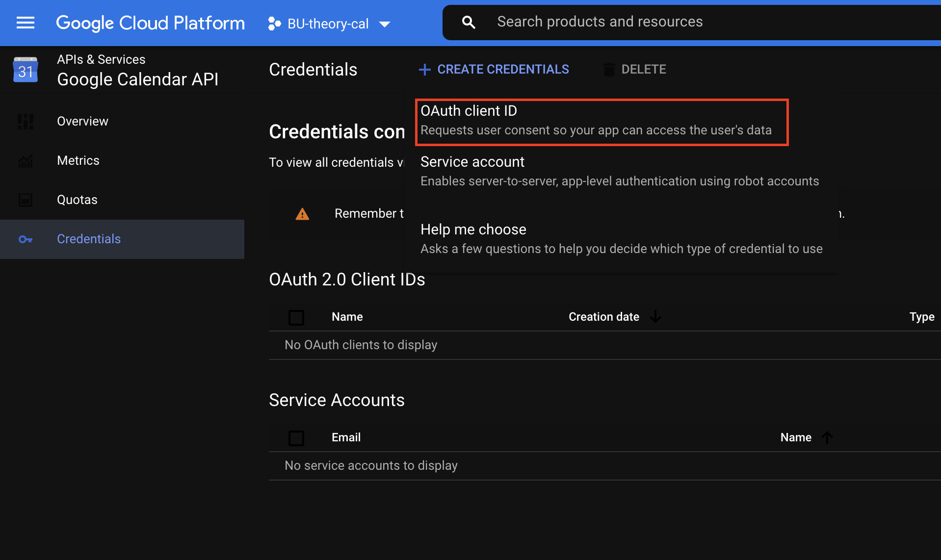Image resolution: width=941 pixels, height=560 pixels.
Task: Click 'No service accounts to display' text
Action: (371, 465)
